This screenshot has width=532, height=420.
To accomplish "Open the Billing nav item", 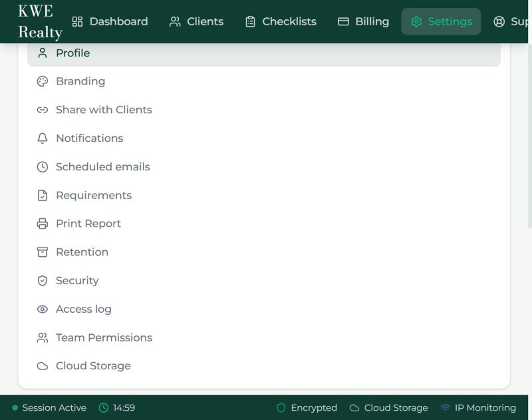I will 363,22.
